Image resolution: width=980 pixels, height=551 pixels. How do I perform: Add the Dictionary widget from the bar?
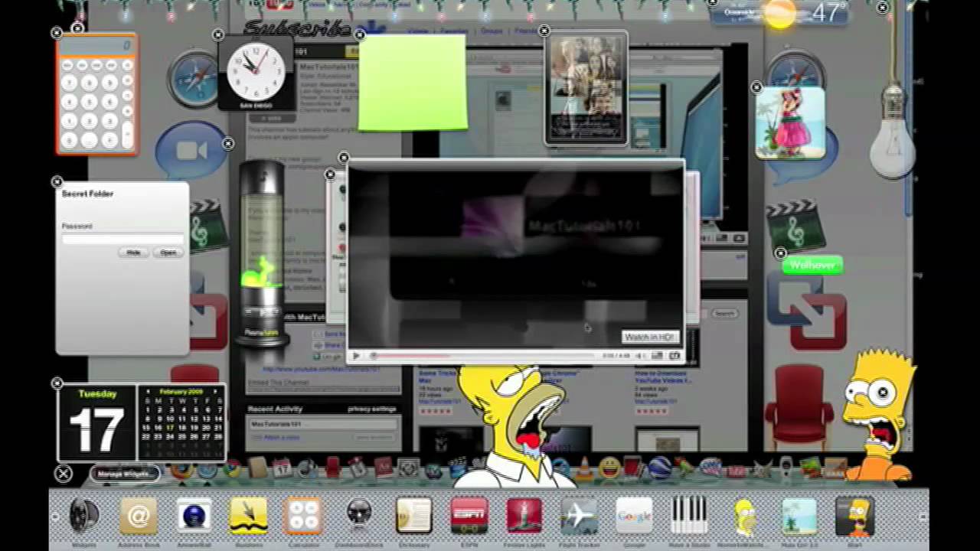(414, 515)
